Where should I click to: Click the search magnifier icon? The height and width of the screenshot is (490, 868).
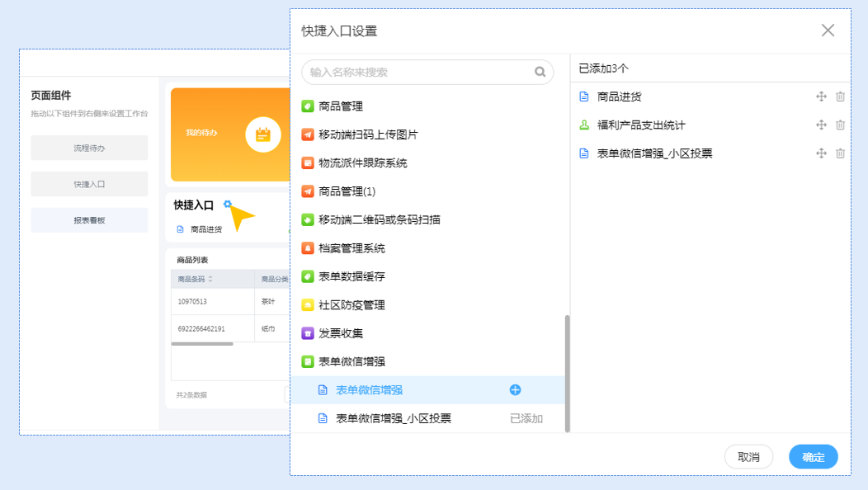coord(540,72)
